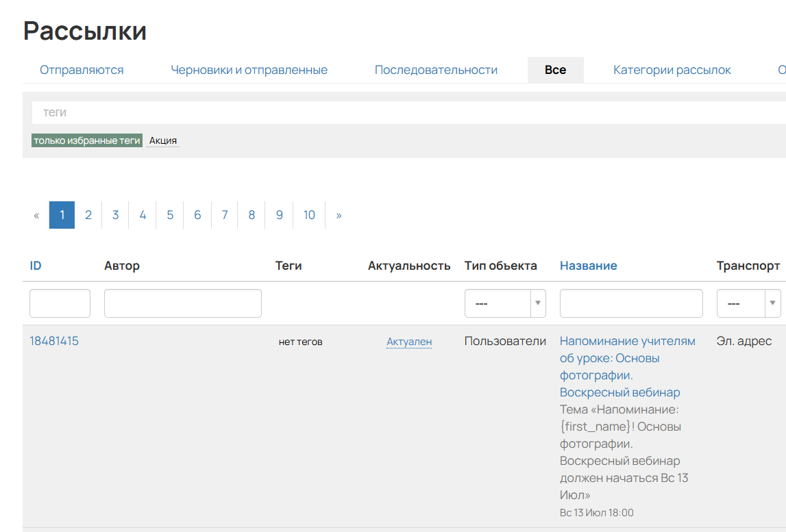
Task: Go to next page with » arrow
Action: [x=339, y=215]
